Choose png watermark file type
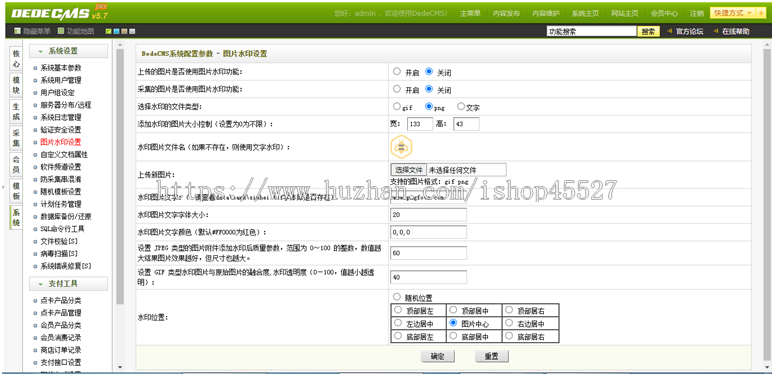774x376 pixels. (x=429, y=106)
